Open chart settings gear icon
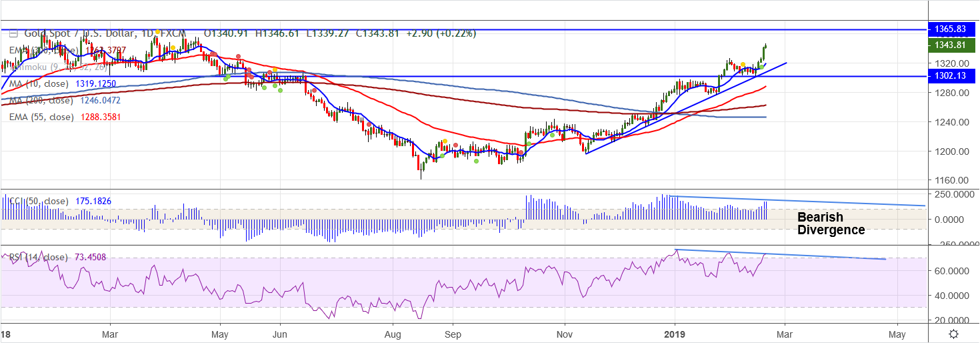The width and height of the screenshot is (980, 343). click(953, 334)
